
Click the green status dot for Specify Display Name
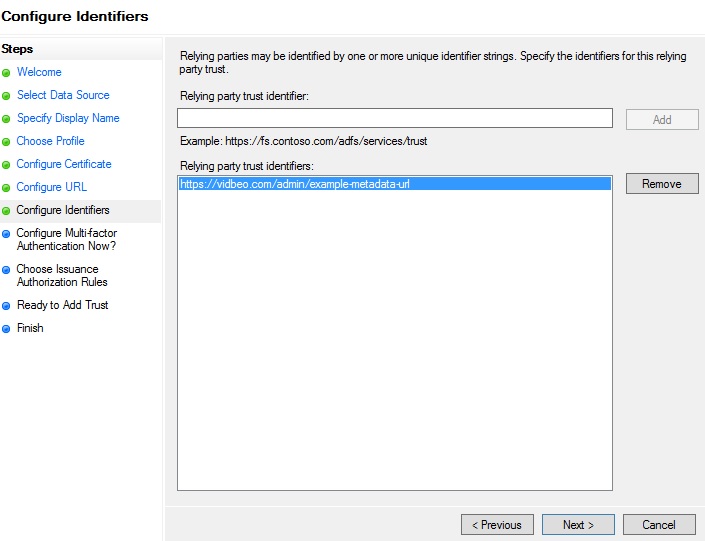pos(6,119)
